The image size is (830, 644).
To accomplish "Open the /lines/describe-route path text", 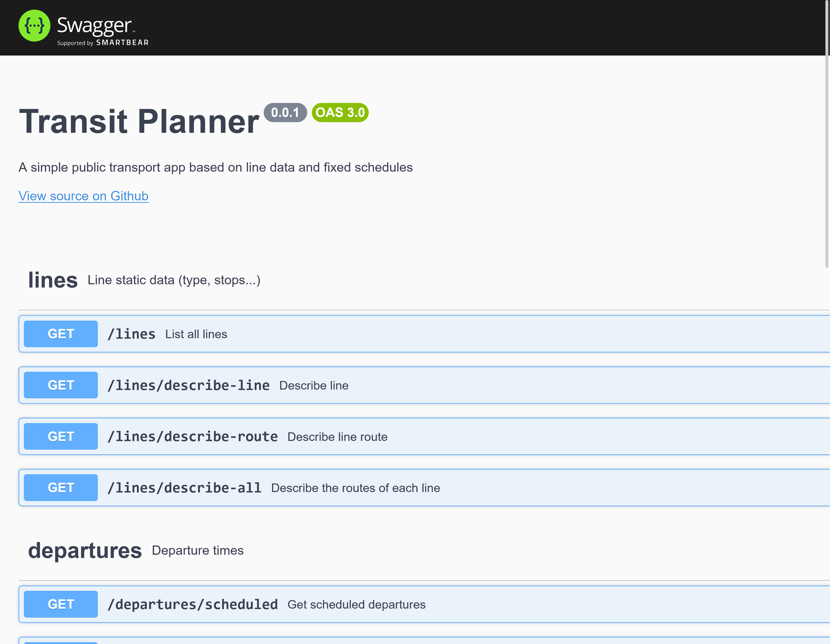I will (192, 437).
